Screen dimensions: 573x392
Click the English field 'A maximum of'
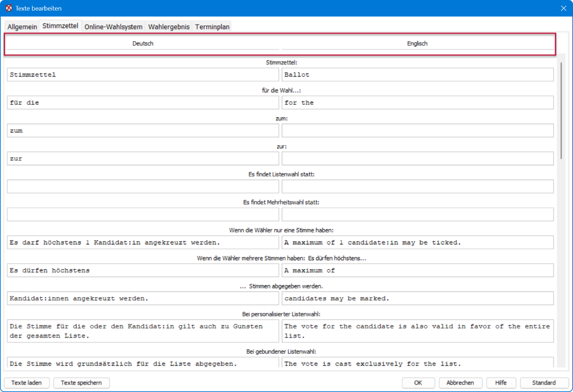tap(418, 270)
